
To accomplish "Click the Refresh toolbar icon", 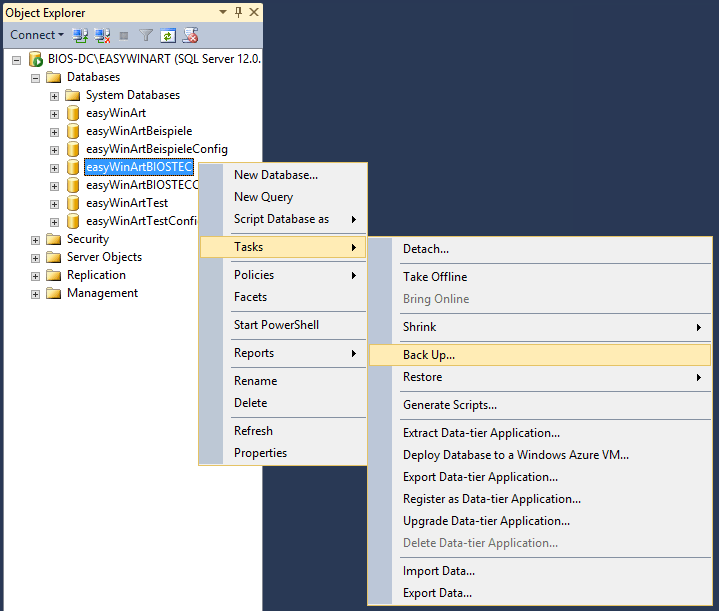I will (168, 35).
